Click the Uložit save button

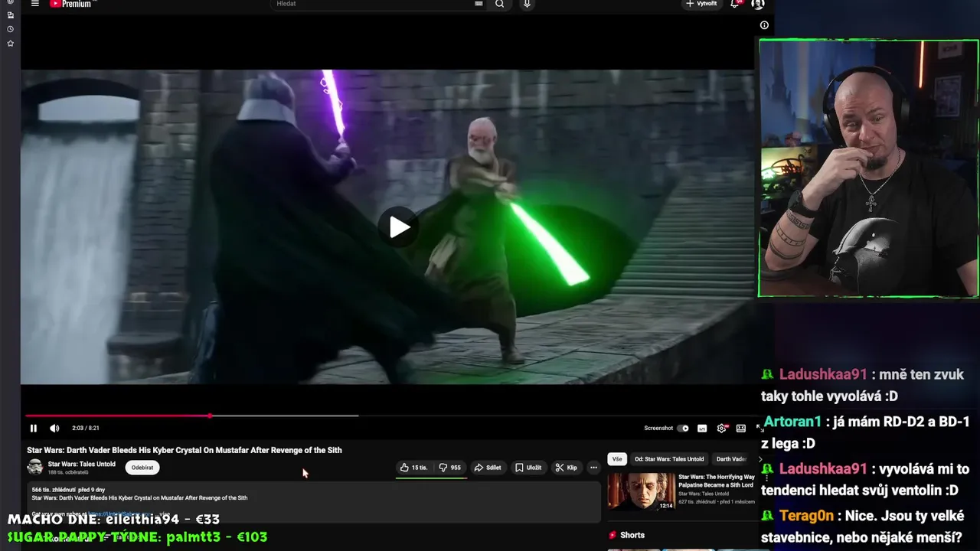[528, 468]
